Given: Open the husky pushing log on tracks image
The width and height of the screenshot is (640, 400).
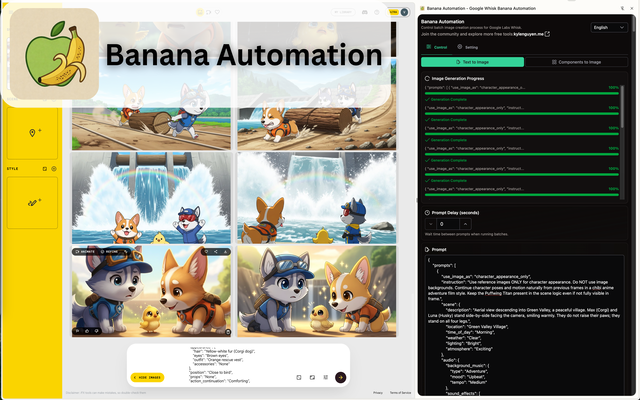Looking at the screenshot, I should tap(151, 104).
